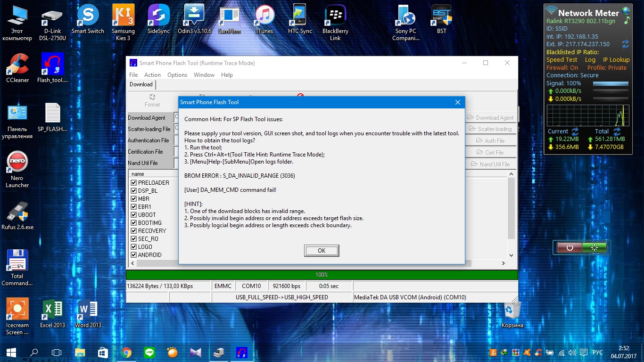The image size is (644, 362).
Task: Click the Scatter-loading browse button
Action: pos(490,129)
